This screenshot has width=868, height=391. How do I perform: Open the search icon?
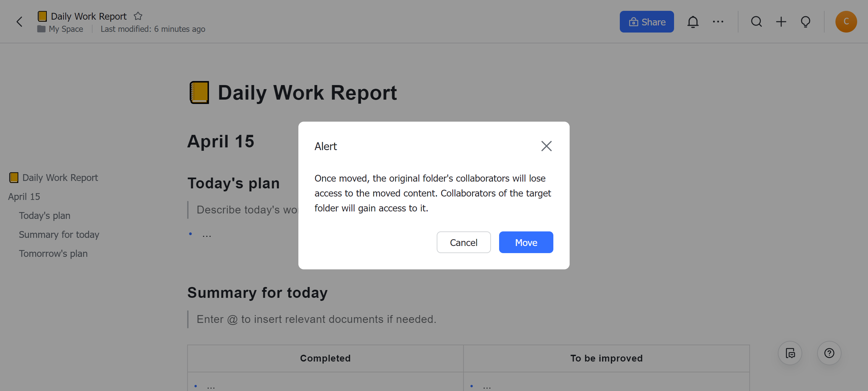click(x=756, y=22)
